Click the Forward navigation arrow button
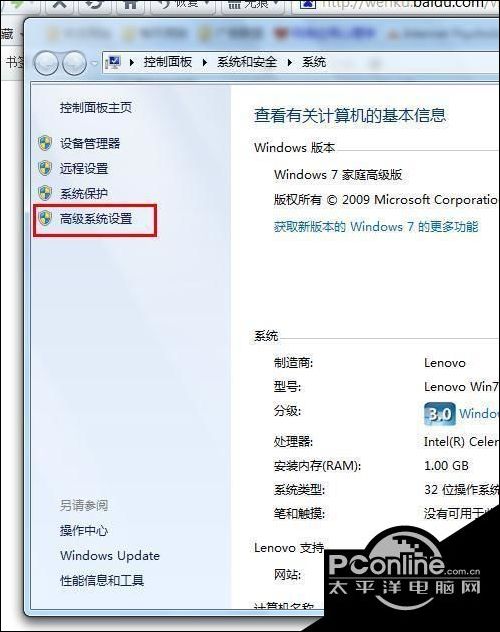The image size is (500, 632). click(x=74, y=63)
